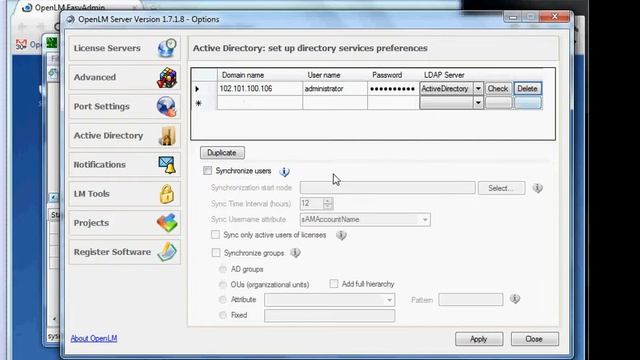This screenshot has height=360, width=640.
Task: Click the Domain name cell 102.101.100.106
Action: coord(260,89)
